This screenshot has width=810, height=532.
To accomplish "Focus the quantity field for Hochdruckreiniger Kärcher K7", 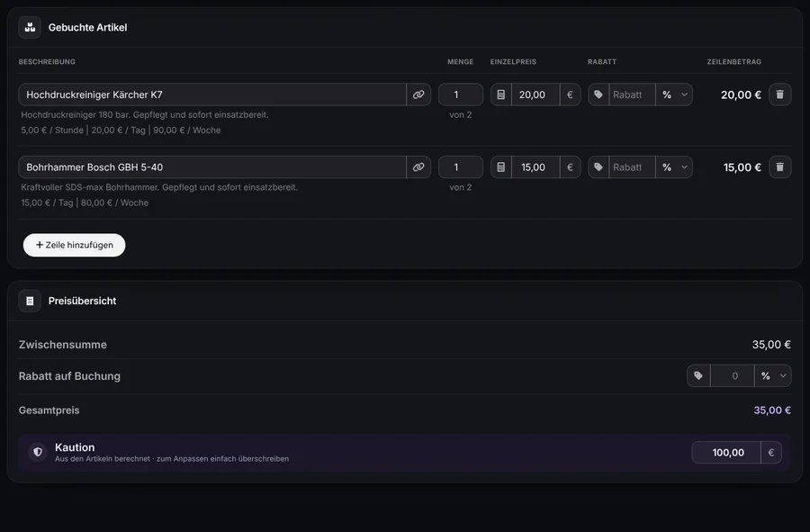I will point(461,95).
